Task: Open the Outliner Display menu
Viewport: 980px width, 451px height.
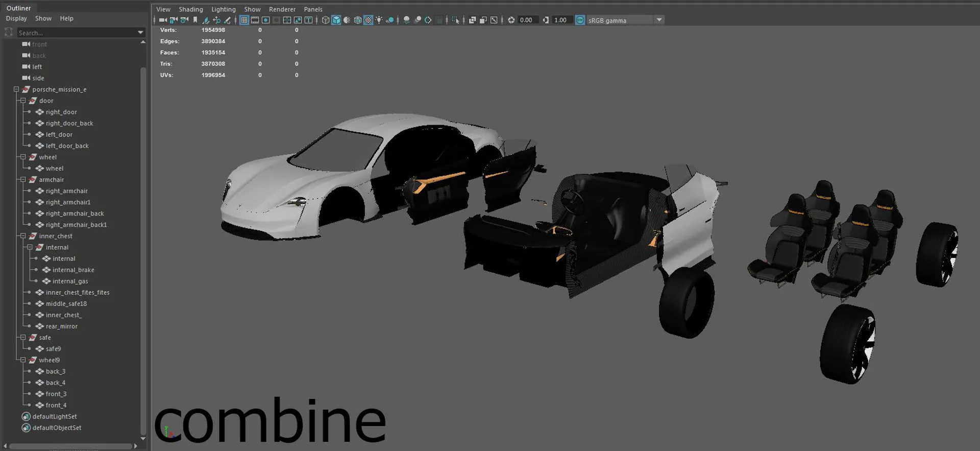Action: tap(16, 18)
